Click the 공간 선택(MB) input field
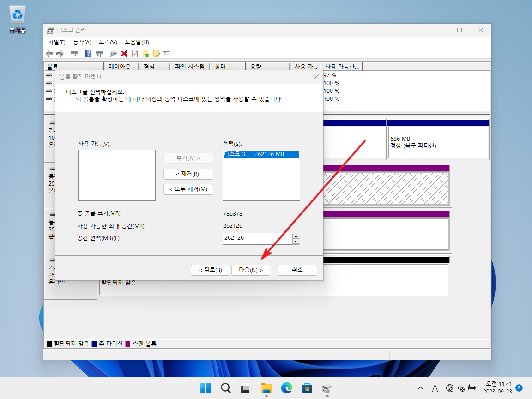 pos(257,238)
